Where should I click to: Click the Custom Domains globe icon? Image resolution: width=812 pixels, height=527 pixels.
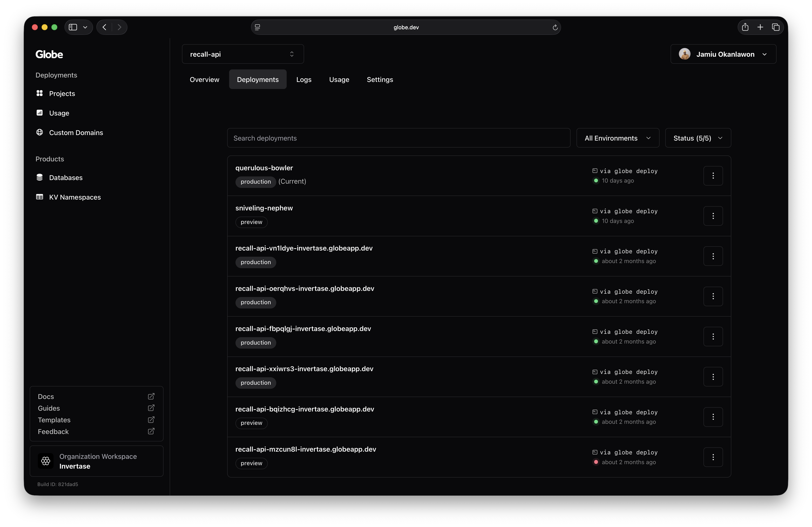[x=39, y=132]
